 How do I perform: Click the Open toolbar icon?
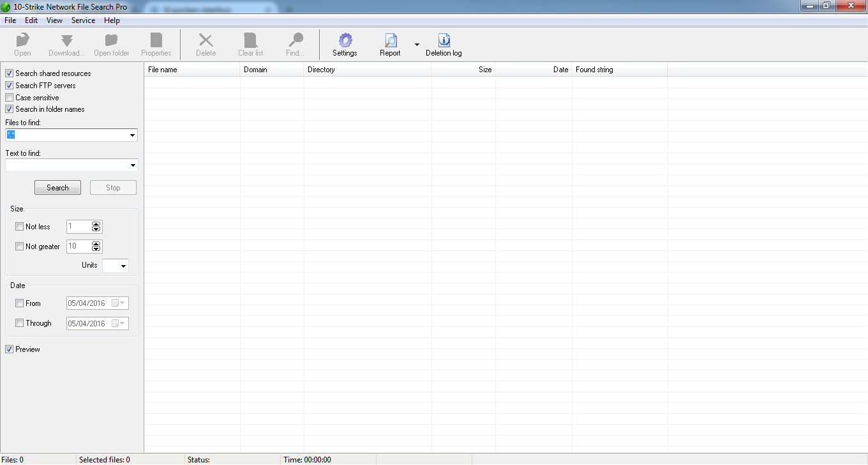[x=22, y=45]
